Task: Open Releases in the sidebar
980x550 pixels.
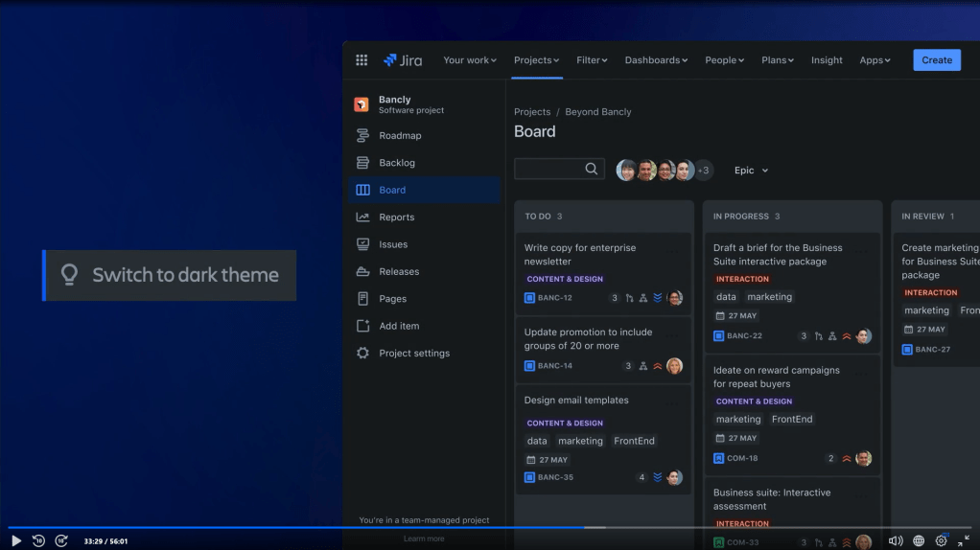Action: tap(398, 272)
